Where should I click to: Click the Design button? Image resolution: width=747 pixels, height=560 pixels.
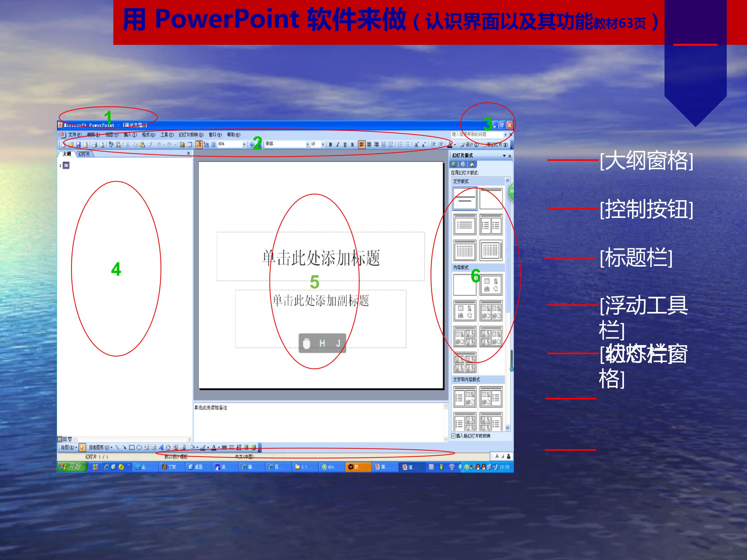469,145
